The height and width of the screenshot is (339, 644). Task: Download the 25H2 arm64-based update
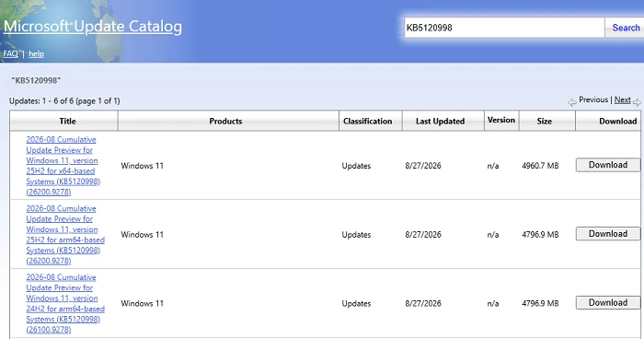coord(608,234)
